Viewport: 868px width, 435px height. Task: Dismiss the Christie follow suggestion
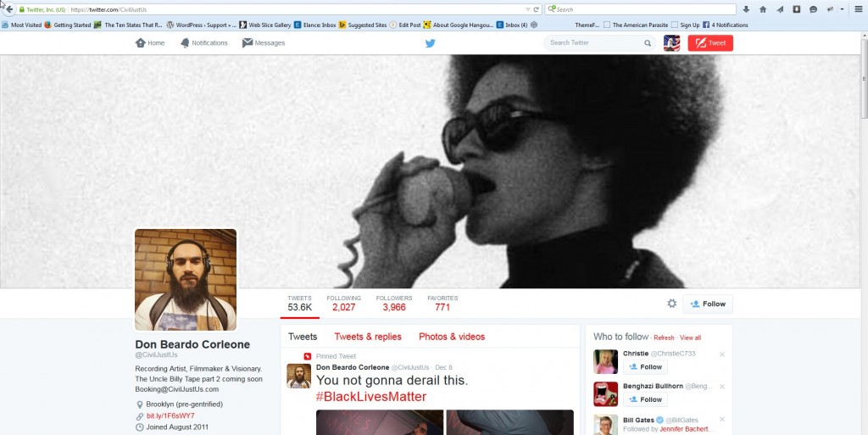click(722, 354)
